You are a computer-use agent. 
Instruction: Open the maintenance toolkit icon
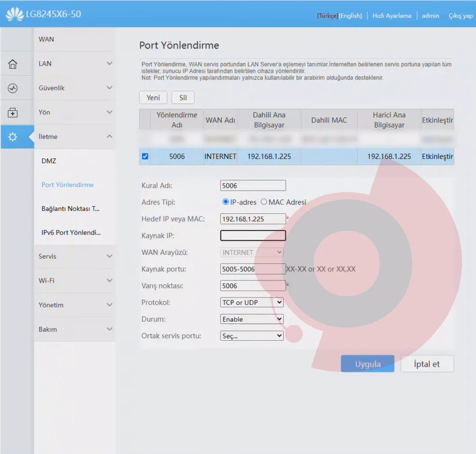click(13, 113)
